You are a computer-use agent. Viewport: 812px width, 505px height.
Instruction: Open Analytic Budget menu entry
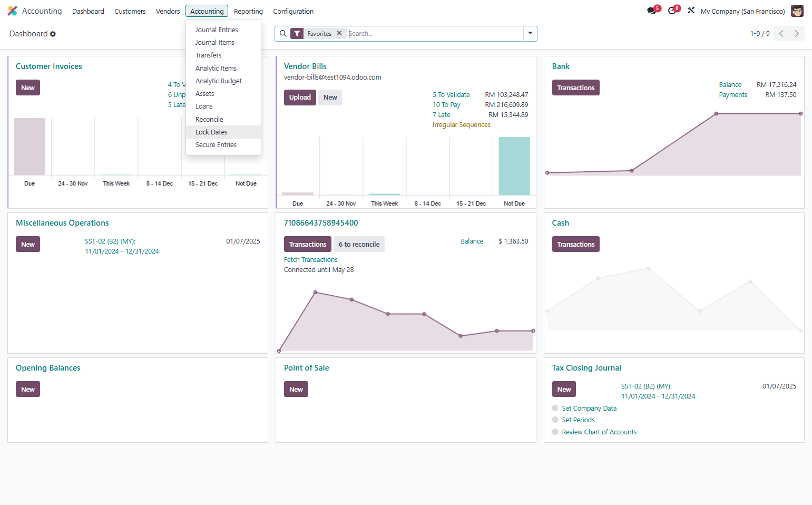coord(223,81)
